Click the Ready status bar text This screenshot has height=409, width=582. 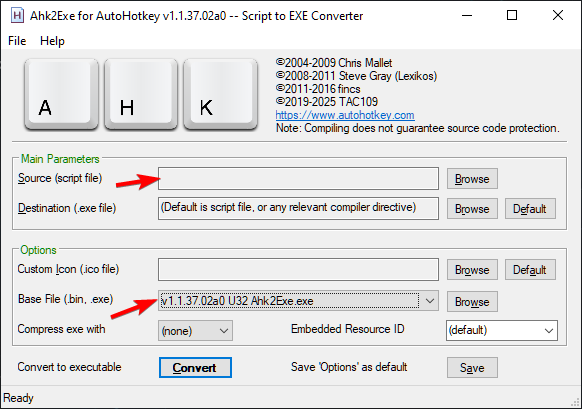click(x=18, y=398)
